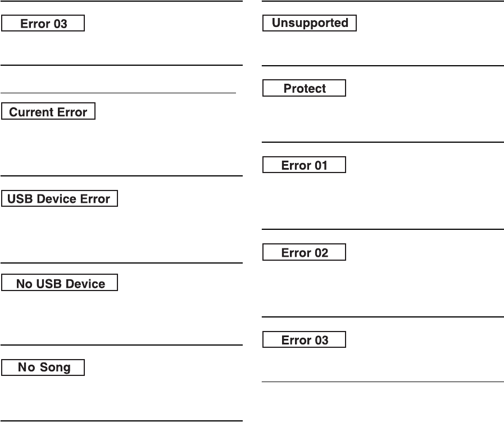Click the divider line above No USB Device

pos(121,263)
